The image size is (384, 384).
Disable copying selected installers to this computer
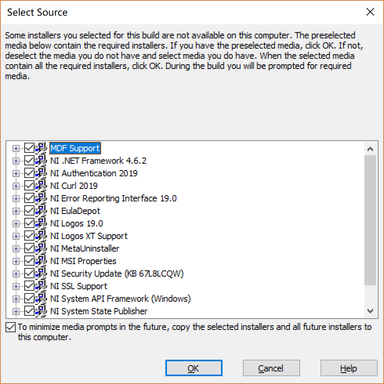(10, 327)
